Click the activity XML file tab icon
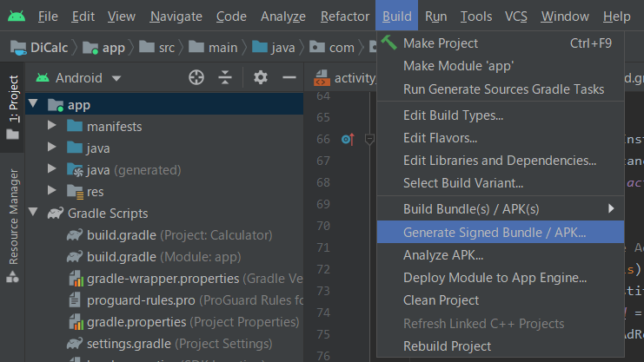 tap(322, 77)
